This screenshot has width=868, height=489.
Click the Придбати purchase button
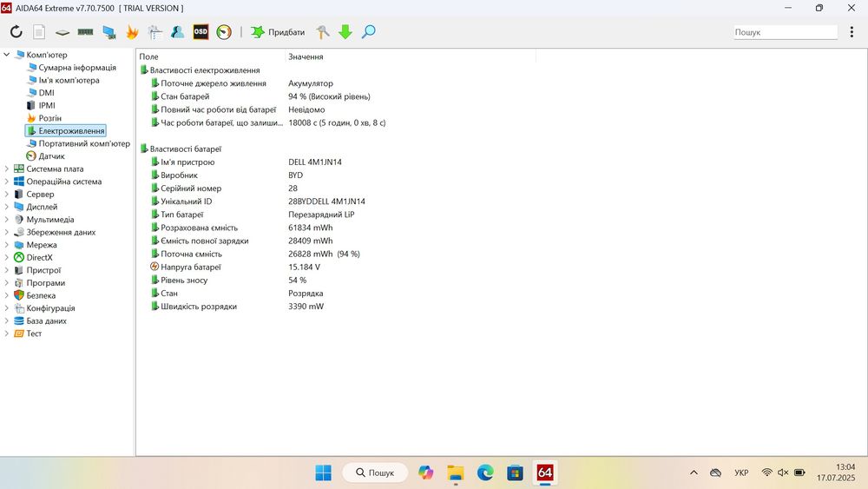(x=278, y=32)
